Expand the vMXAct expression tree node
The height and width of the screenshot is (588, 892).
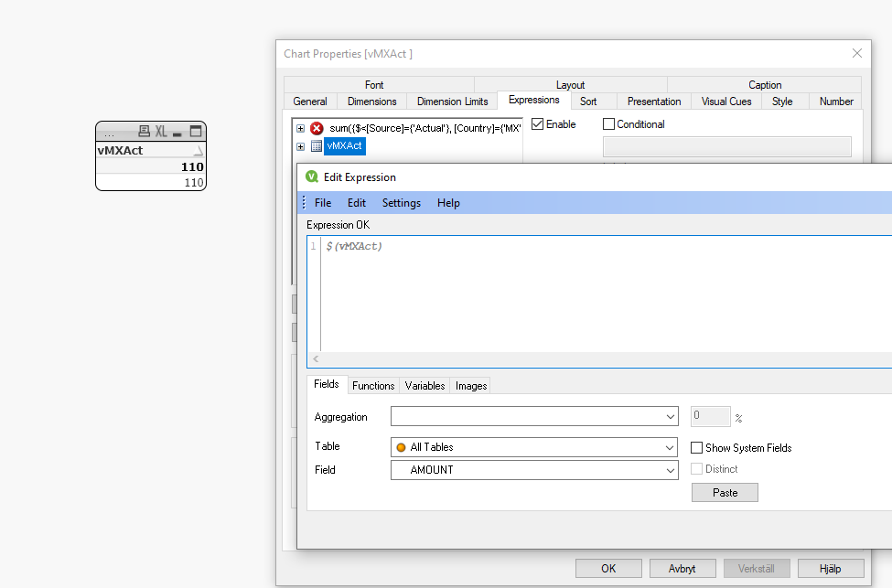pyautogui.click(x=300, y=146)
